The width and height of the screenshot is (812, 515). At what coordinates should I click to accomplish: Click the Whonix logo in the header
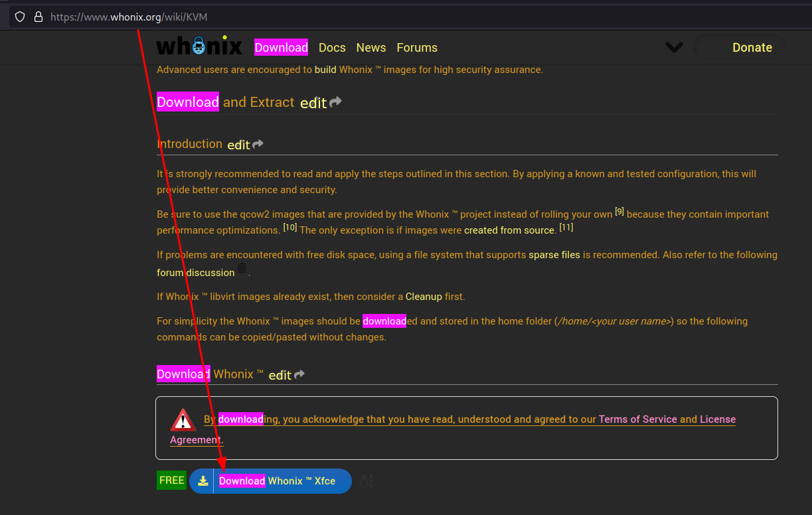(x=199, y=46)
